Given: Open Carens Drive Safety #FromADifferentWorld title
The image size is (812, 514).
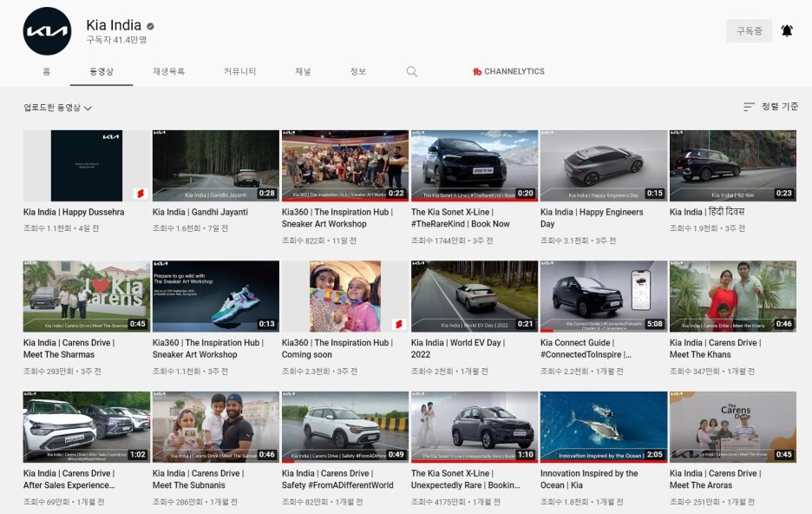Looking at the screenshot, I should 337,479.
